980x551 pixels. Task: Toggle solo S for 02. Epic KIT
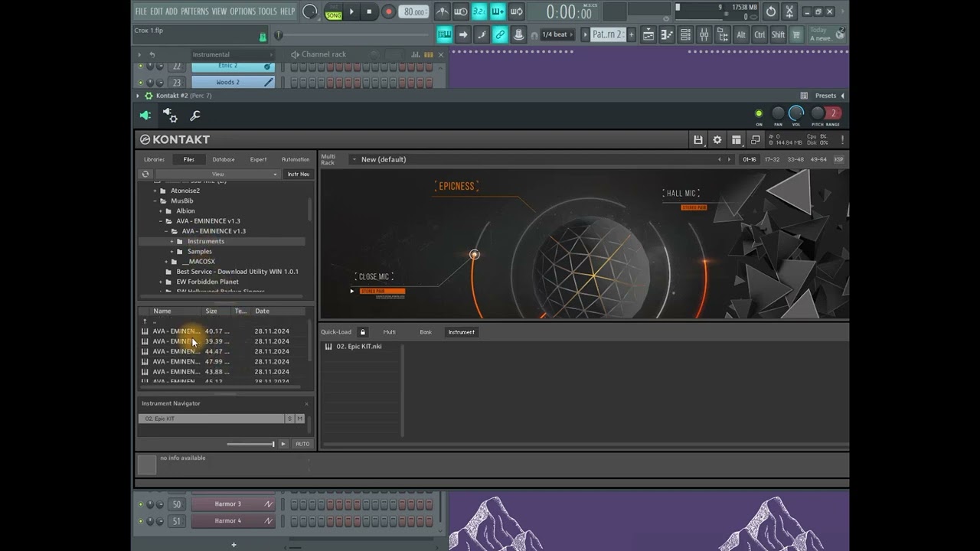point(289,419)
